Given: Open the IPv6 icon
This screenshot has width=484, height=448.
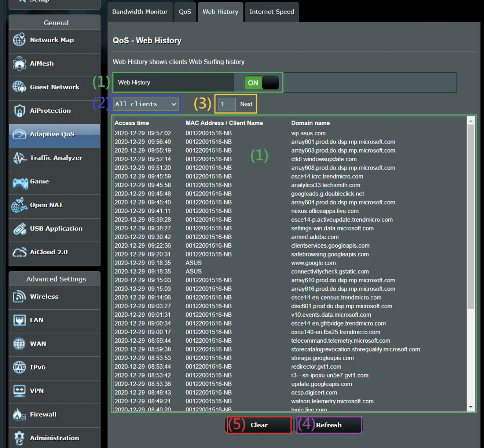Looking at the screenshot, I should [19, 367].
